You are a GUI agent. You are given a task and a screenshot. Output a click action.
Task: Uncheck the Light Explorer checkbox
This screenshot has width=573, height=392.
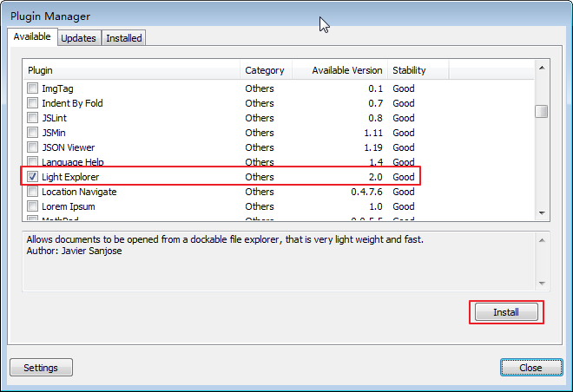click(x=33, y=177)
